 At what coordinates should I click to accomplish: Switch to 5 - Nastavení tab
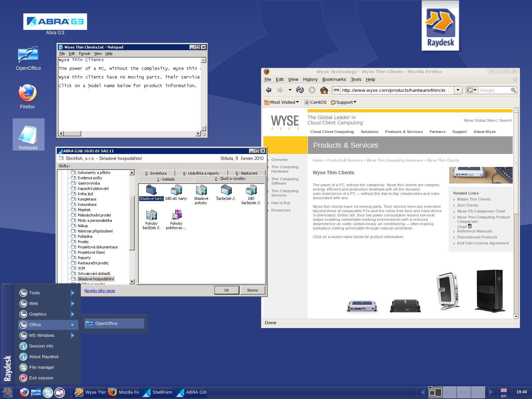click(246, 173)
